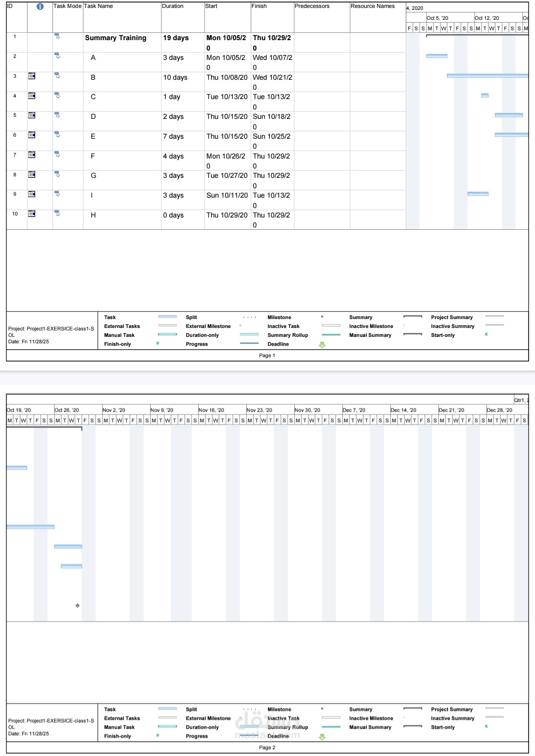Click the constraint calendar indicator in row 7
Viewport: 535px width, 756px height.
(32, 155)
